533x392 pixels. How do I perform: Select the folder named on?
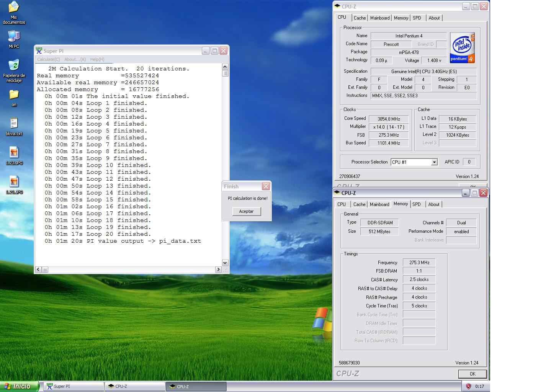tap(14, 95)
